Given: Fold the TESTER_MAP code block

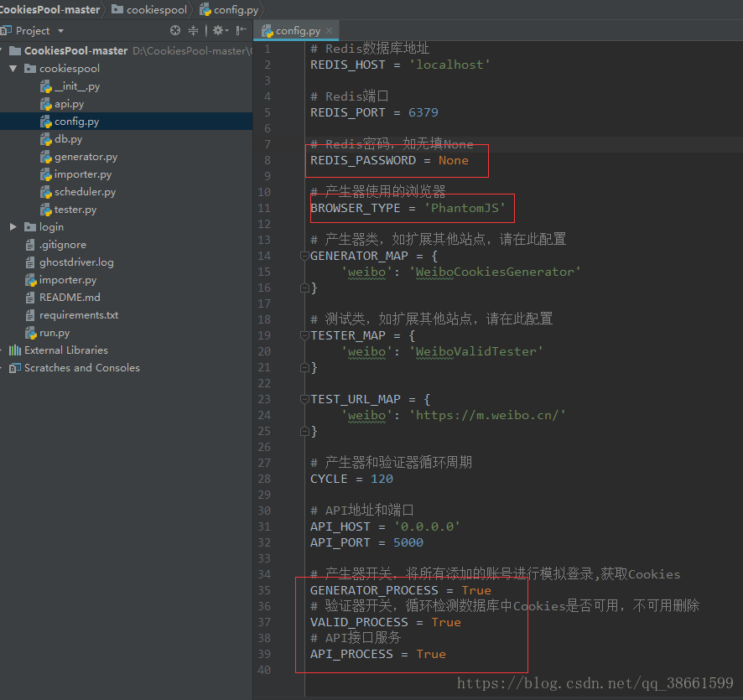Looking at the screenshot, I should click(304, 336).
